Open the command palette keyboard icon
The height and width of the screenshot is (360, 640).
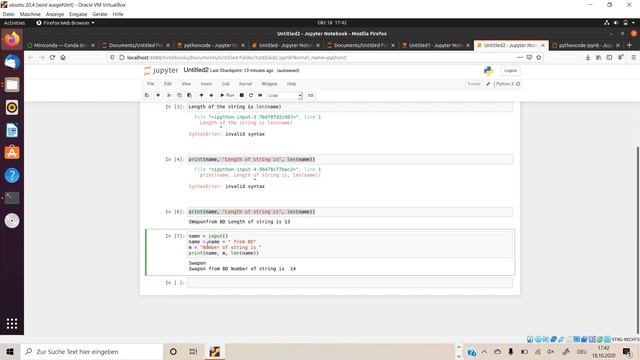tap(311, 95)
